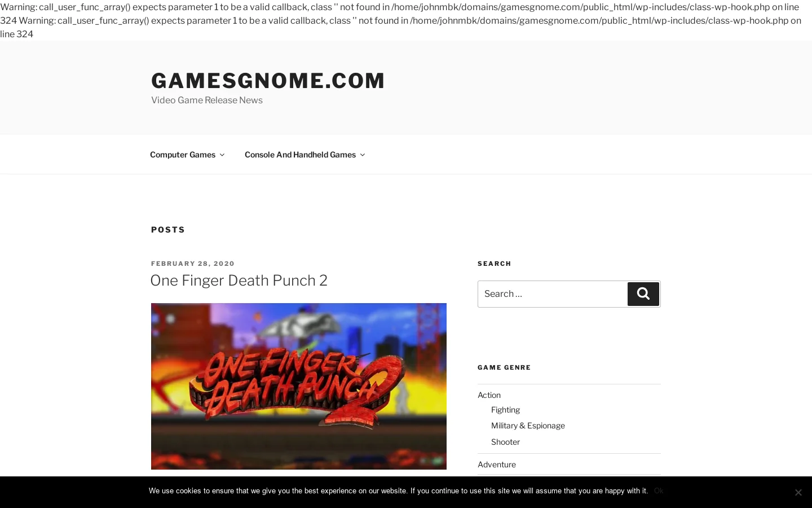Open the One Finger Death Punch 2 post title
Screen dimensions: 812x508
(239, 281)
